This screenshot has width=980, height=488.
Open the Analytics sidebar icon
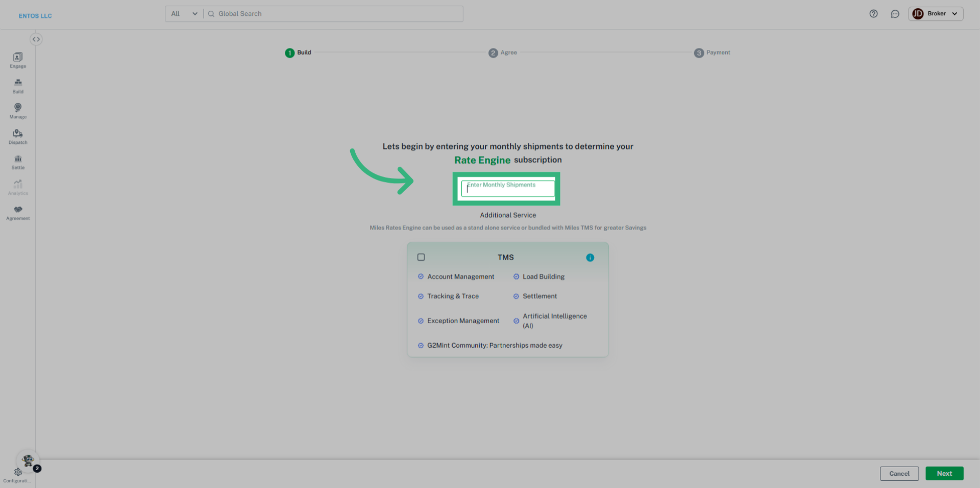coord(18,187)
